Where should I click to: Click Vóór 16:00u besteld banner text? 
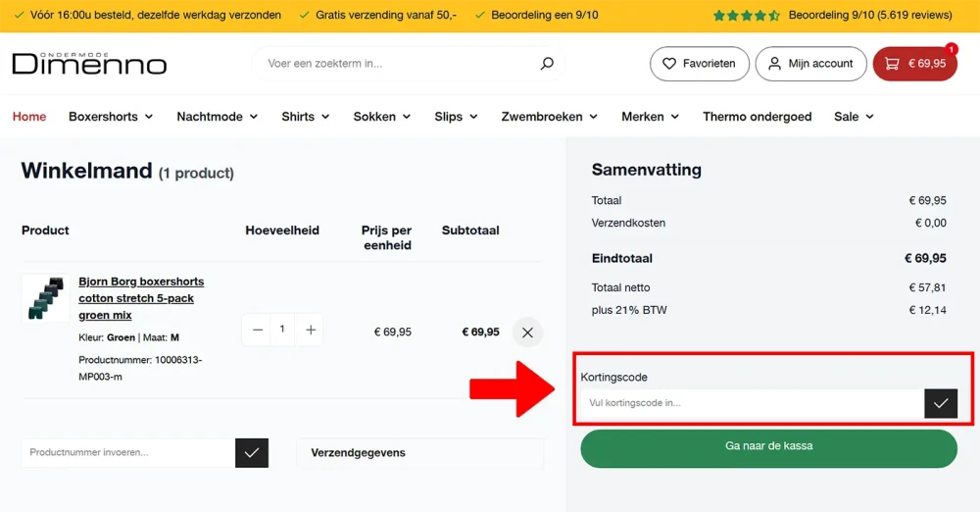pyautogui.click(x=156, y=15)
